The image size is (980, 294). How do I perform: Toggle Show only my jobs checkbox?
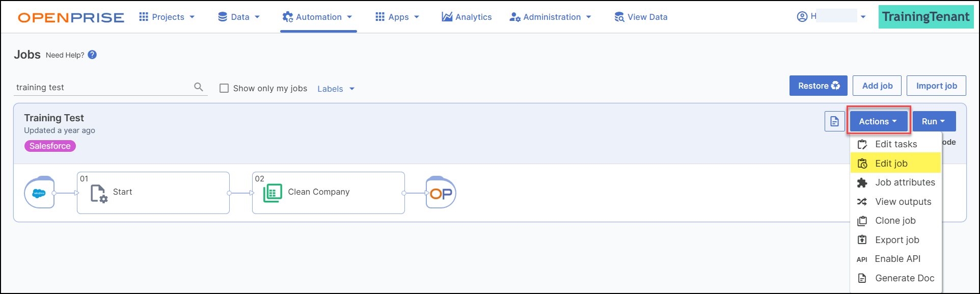tap(224, 88)
